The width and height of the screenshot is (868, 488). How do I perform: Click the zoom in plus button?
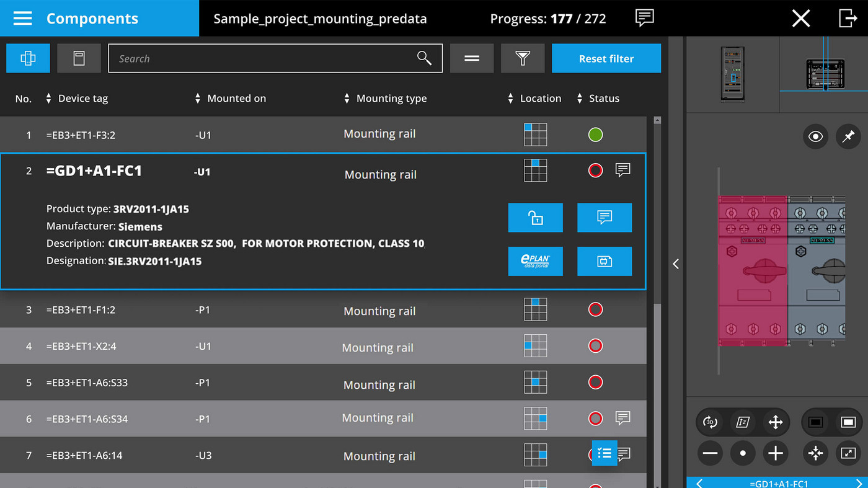[775, 453]
